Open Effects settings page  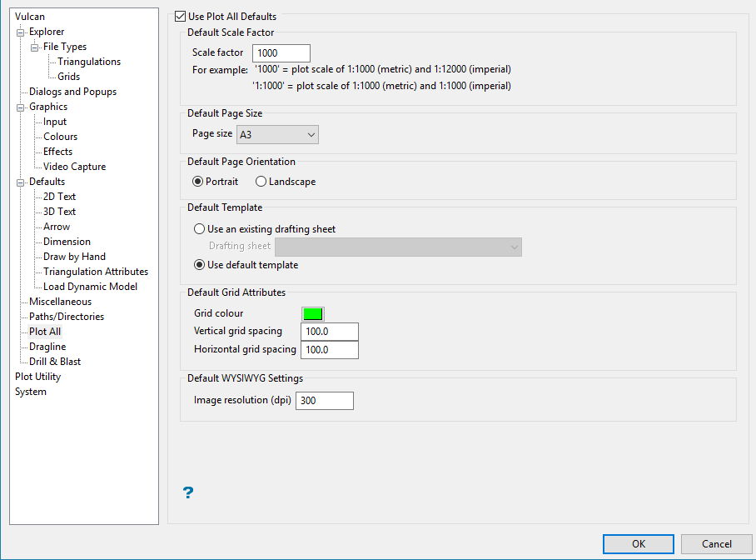click(x=57, y=152)
